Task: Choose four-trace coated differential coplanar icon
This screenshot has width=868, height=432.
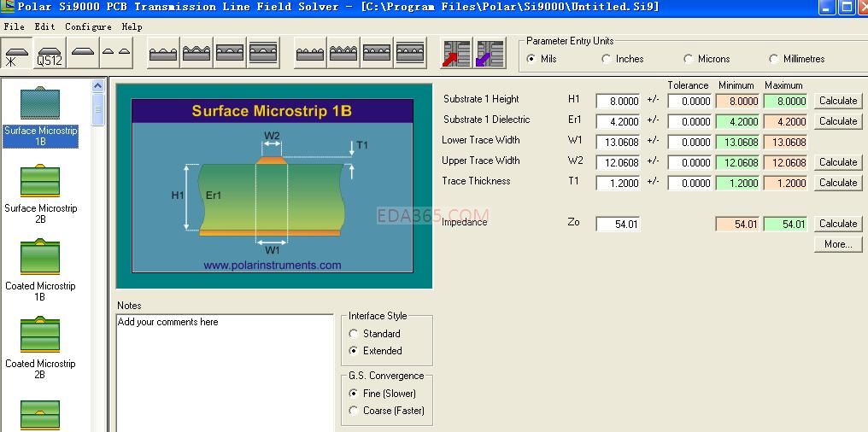Action: click(343, 53)
